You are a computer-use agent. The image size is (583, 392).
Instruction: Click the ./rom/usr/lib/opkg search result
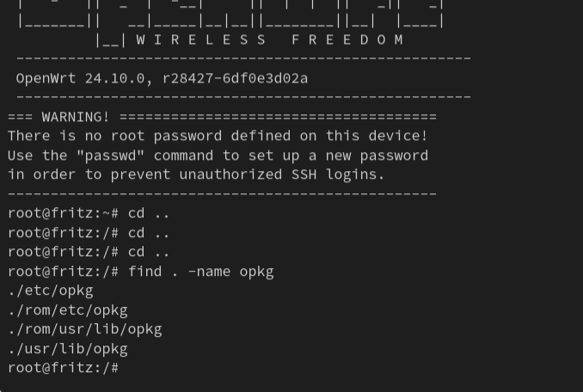point(85,329)
